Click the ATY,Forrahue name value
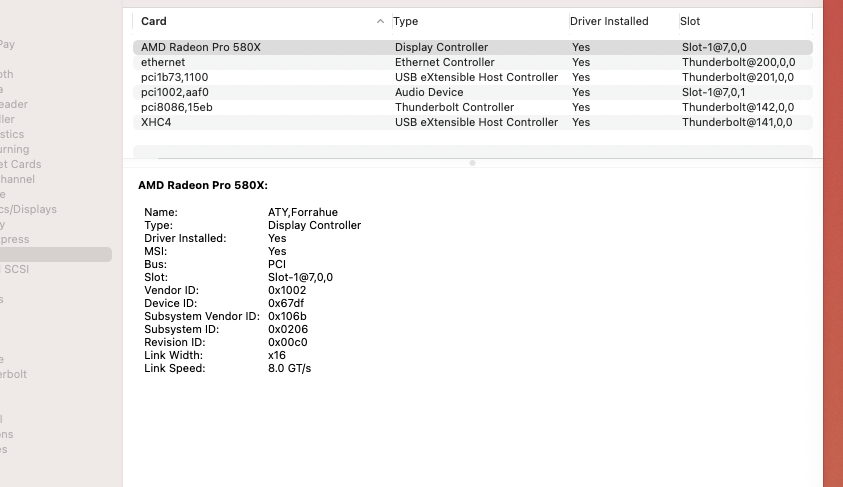 303,212
